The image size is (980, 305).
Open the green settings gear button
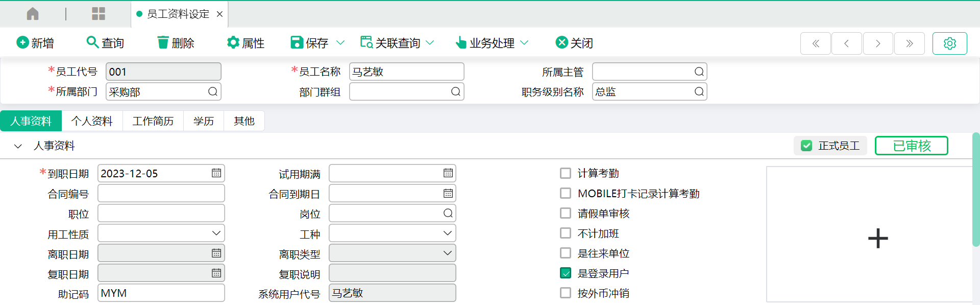(949, 43)
